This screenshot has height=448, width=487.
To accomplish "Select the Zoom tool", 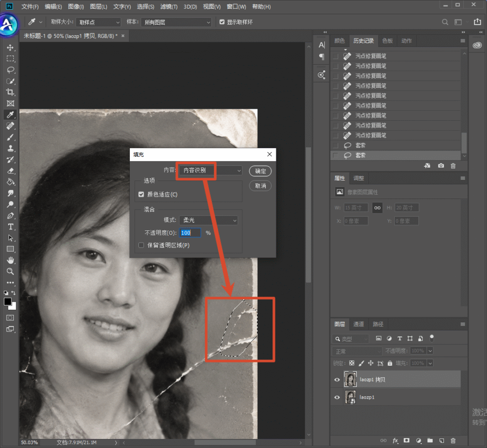I will (x=10, y=271).
